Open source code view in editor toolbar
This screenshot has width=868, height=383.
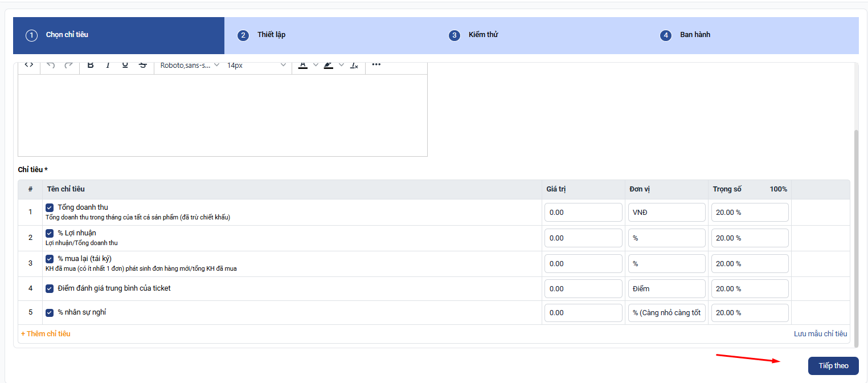(x=29, y=65)
